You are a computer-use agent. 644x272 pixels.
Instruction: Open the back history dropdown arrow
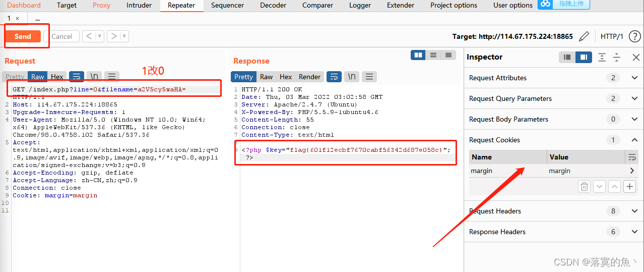click(x=100, y=36)
